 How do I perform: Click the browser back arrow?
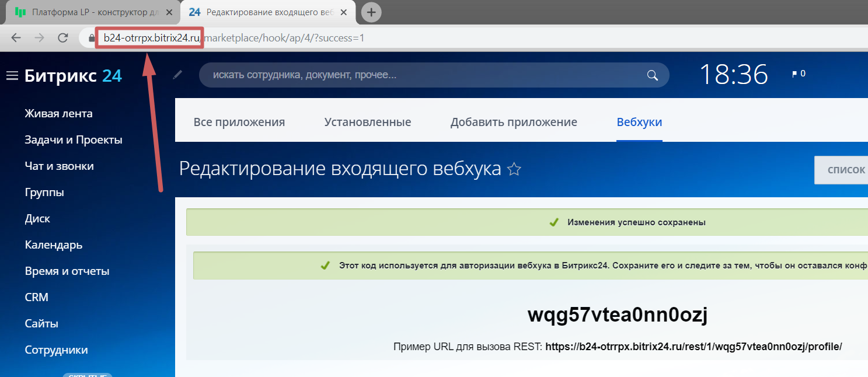pos(16,38)
